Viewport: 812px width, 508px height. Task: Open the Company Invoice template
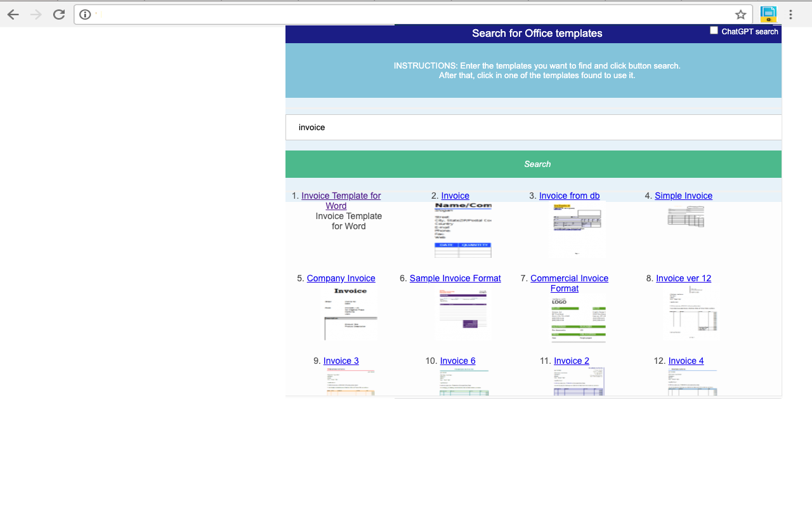tap(341, 278)
